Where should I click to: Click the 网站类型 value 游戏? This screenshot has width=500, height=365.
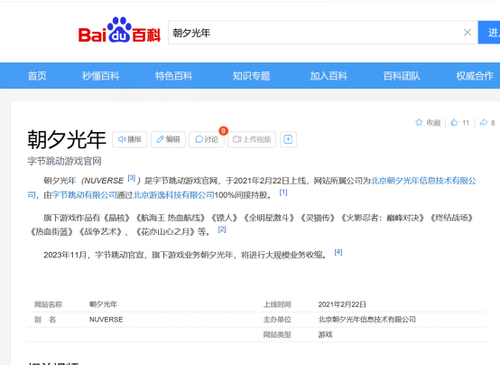[x=325, y=334]
